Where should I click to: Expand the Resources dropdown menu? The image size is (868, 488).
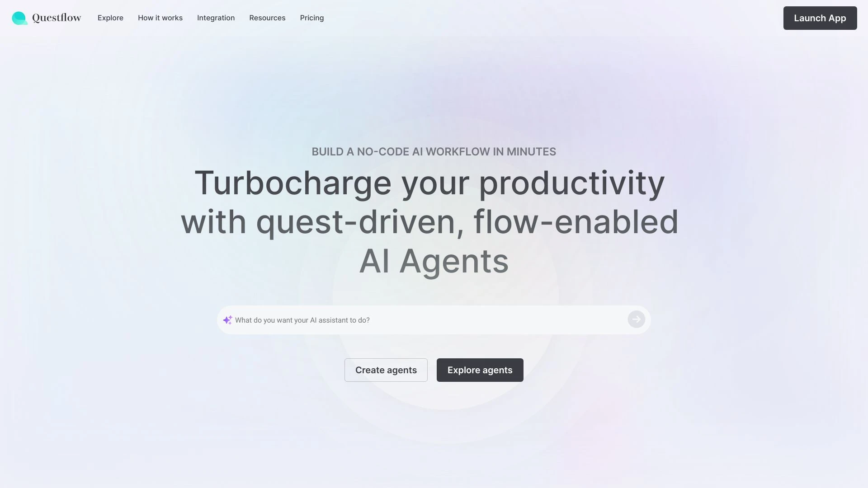(267, 18)
